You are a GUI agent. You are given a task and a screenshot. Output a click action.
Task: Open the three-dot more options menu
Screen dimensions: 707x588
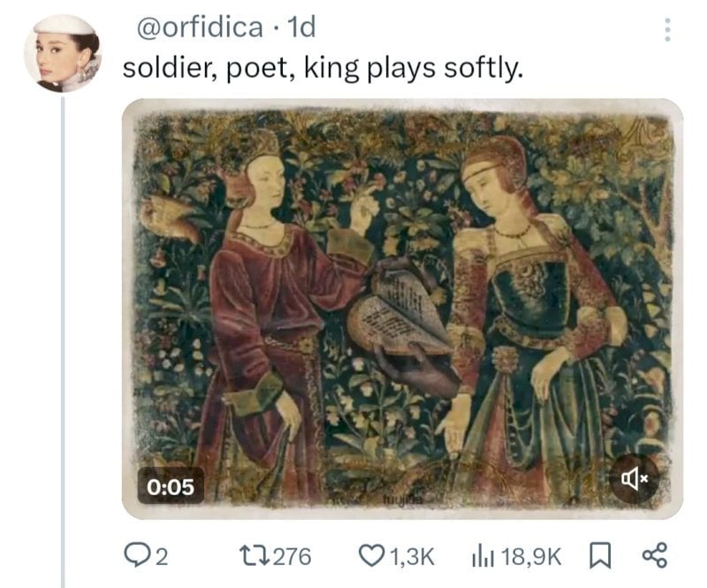(x=667, y=29)
